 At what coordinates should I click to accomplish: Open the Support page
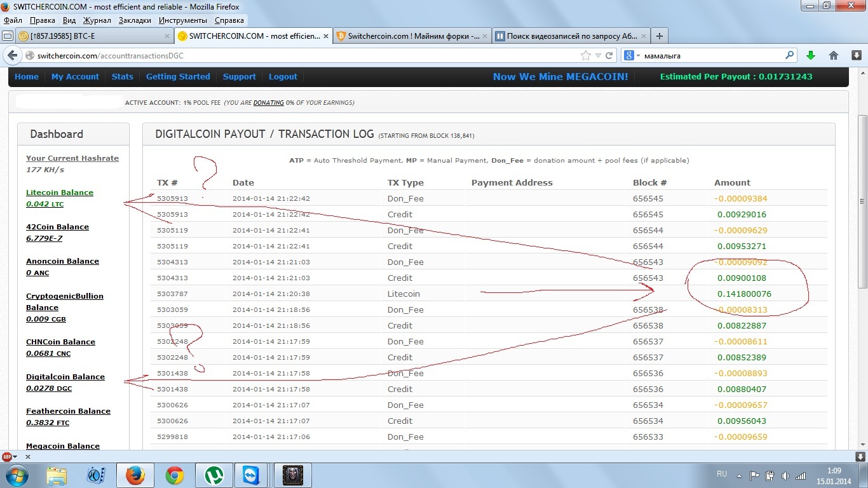pos(240,76)
